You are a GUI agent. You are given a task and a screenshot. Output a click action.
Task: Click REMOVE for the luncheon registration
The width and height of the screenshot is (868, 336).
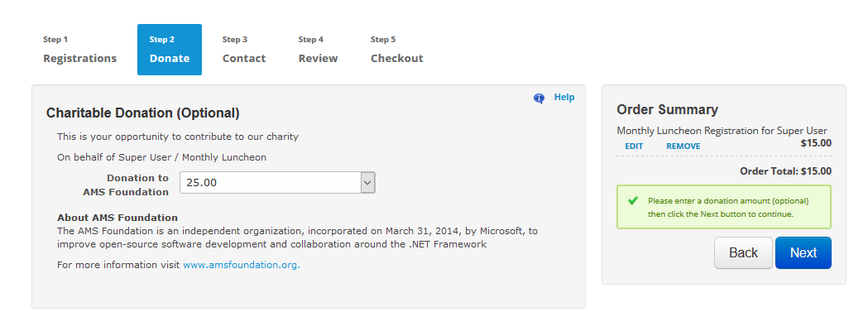click(683, 146)
